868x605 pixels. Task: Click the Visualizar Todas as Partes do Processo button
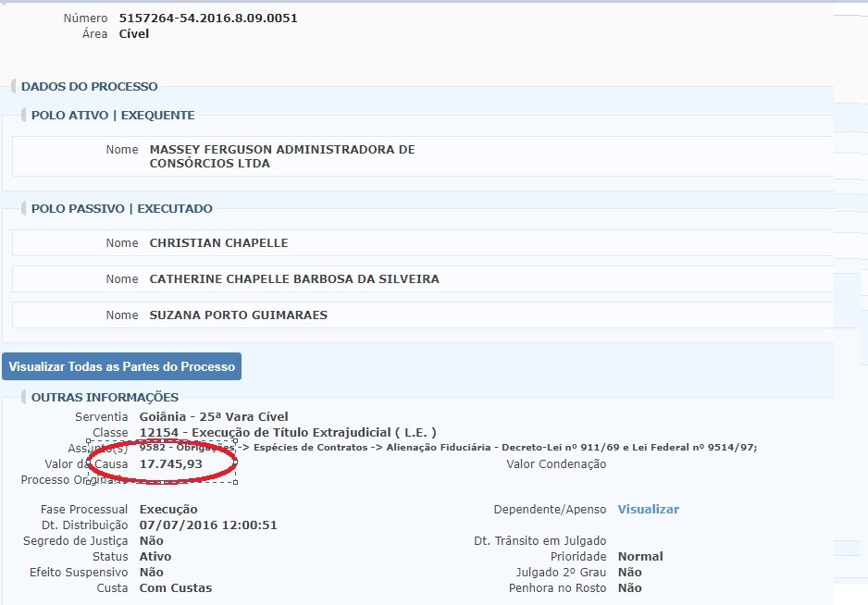(121, 366)
